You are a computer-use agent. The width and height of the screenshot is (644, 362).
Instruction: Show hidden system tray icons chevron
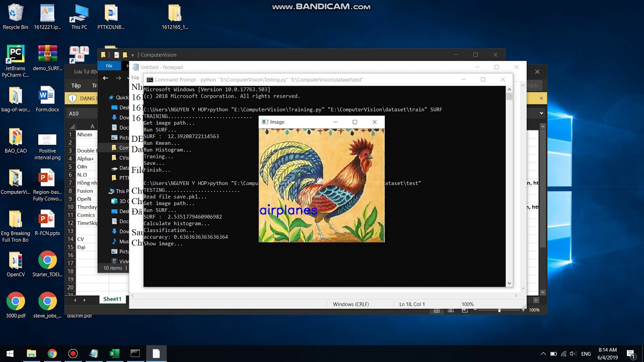click(x=543, y=353)
